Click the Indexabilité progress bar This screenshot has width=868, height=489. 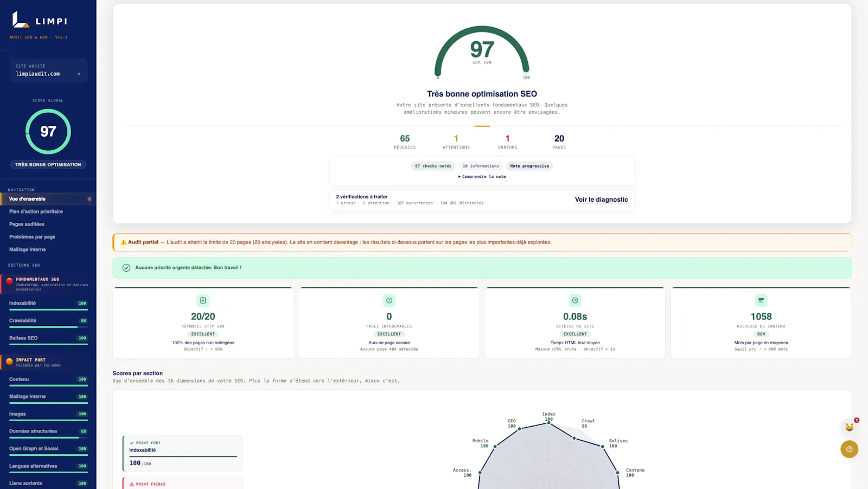point(48,310)
